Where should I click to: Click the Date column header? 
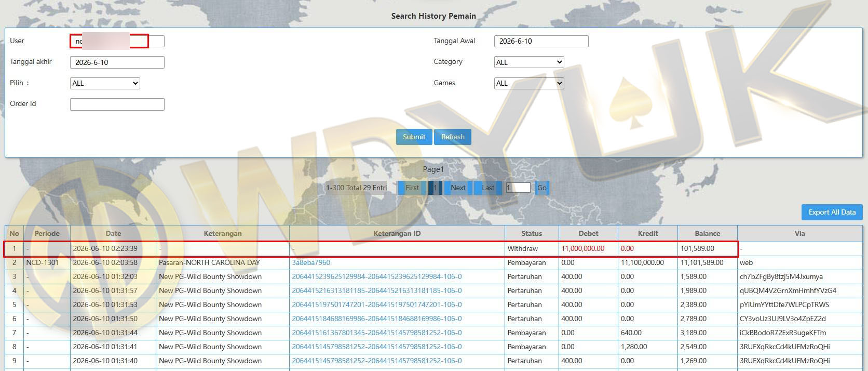pyautogui.click(x=113, y=233)
